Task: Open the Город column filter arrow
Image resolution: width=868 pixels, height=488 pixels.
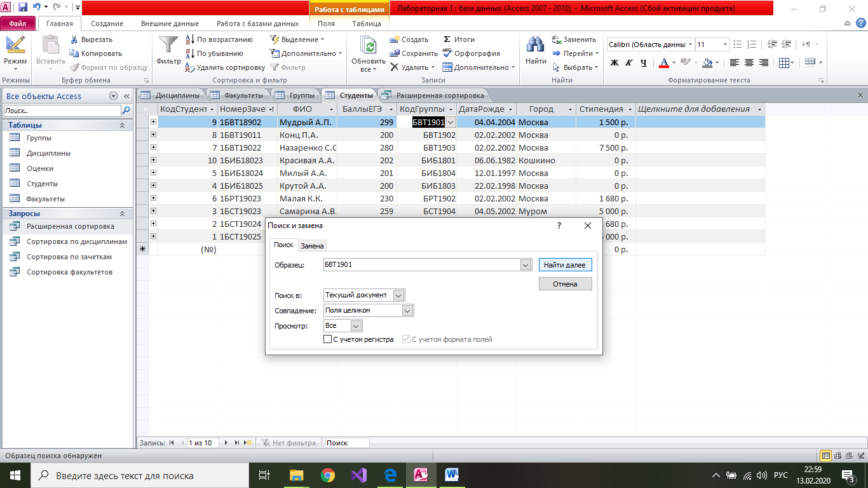Action: tap(569, 109)
